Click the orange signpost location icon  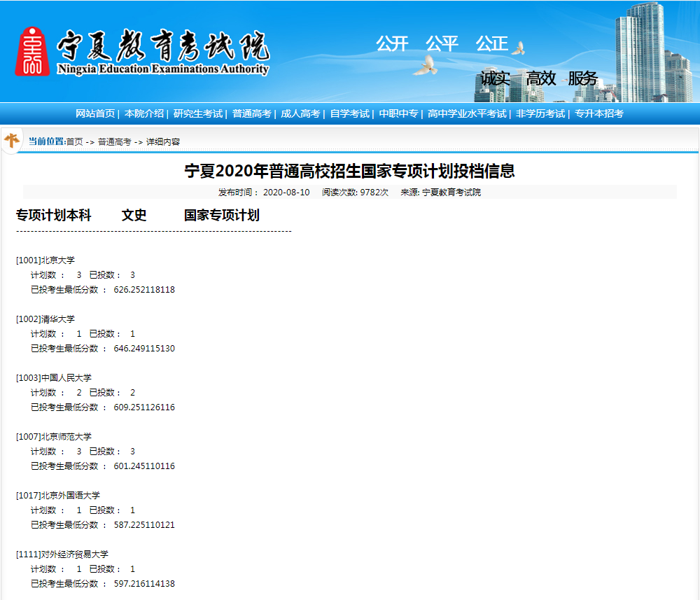click(12, 140)
